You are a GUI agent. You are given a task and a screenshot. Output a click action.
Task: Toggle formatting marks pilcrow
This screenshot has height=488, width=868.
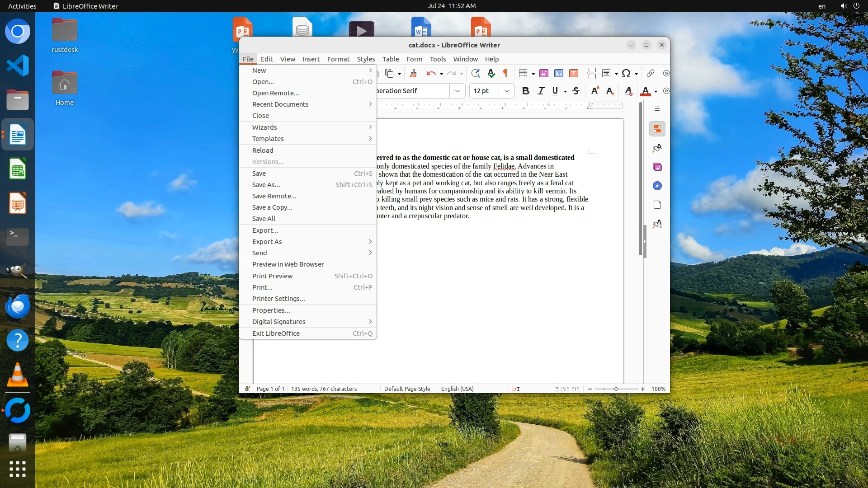pos(505,73)
